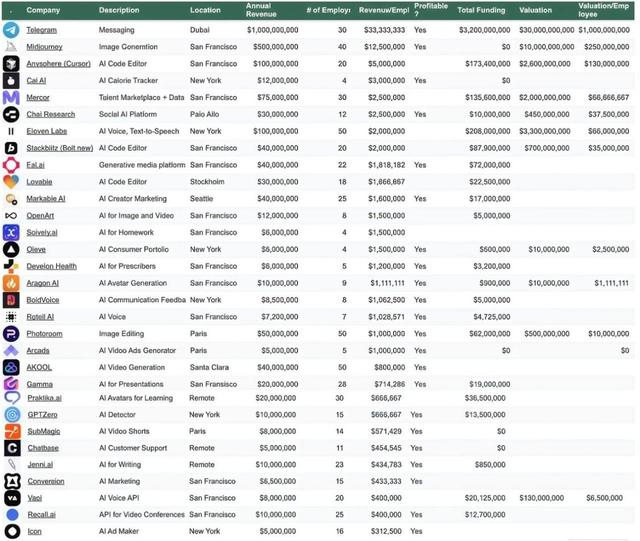Select the Profitable? column header
The height and width of the screenshot is (541, 640).
point(431,10)
